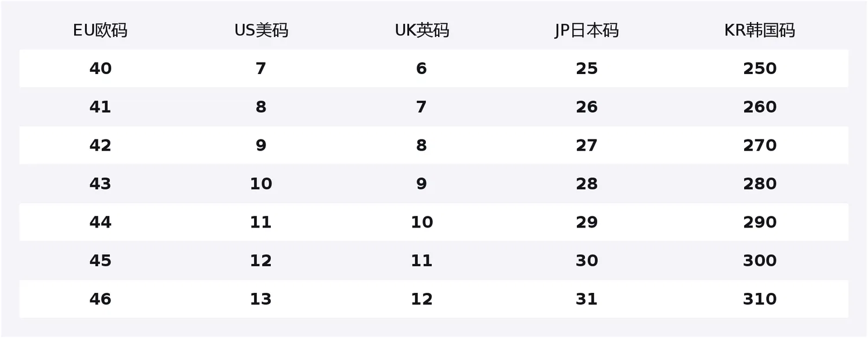
Task: Click the US美码 column header
Action: 261,31
